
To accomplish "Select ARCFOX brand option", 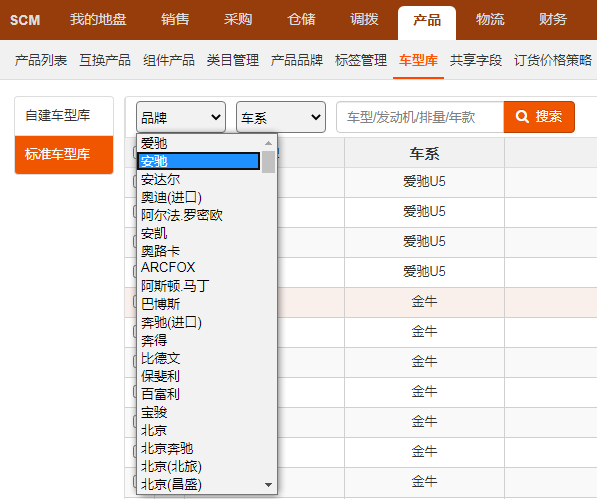I will pos(199,267).
